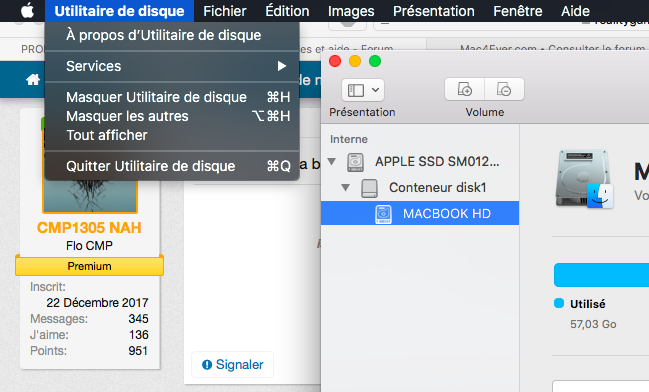The image size is (649, 392).
Task: Select Masquer les autres
Action: pos(172,116)
